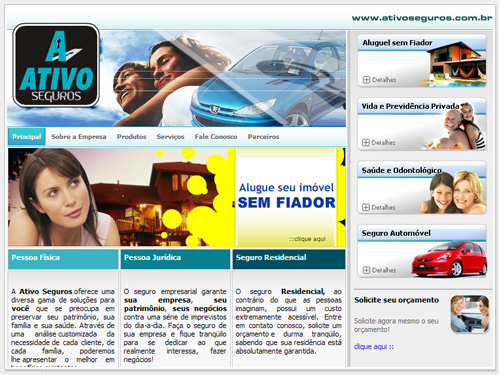Visit the Parceiros menu item
The width and height of the screenshot is (500, 375).
pos(263,137)
